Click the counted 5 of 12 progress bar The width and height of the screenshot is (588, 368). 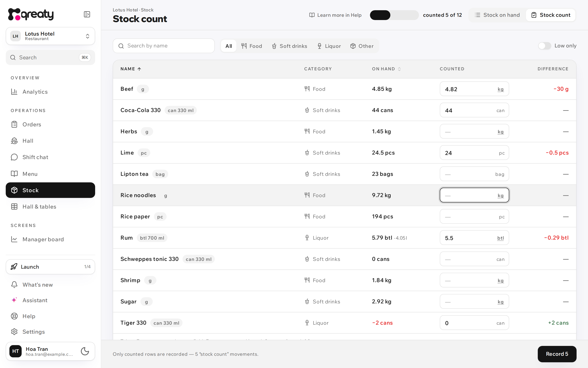point(394,15)
